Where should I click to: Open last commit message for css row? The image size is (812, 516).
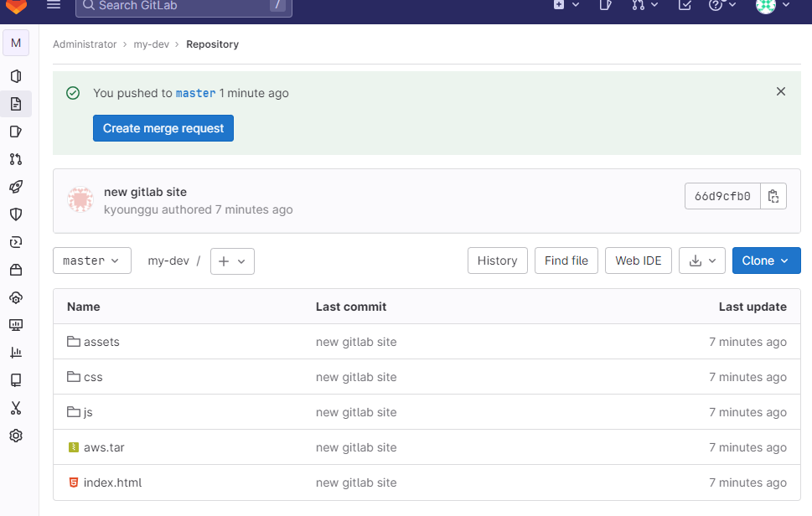(356, 377)
